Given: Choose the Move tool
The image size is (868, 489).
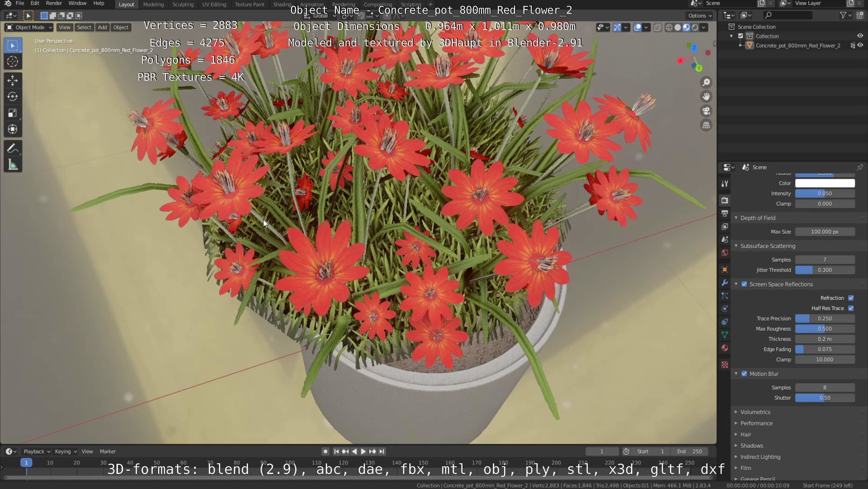Looking at the screenshot, I should tap(13, 80).
